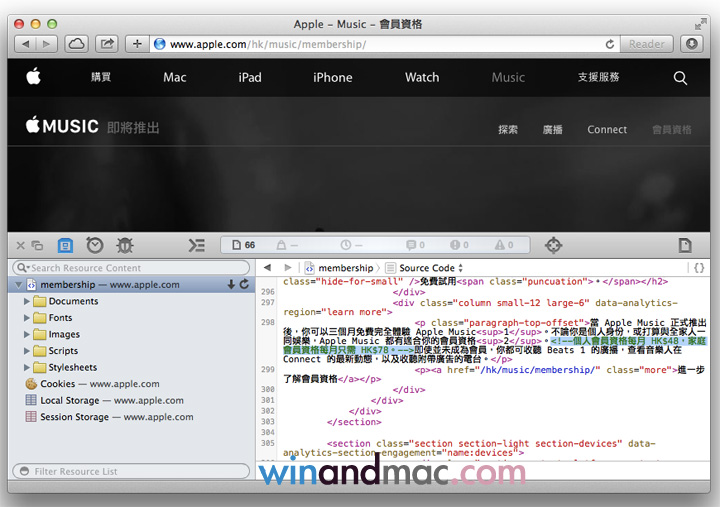Open Connect tab in Apple Music navigation
The width and height of the screenshot is (720, 507).
[x=607, y=129]
